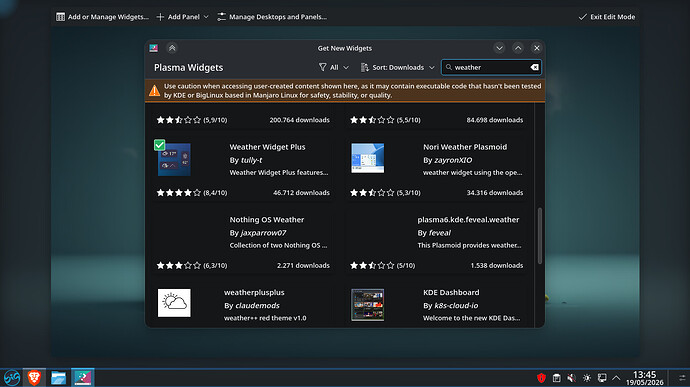Click author zayronXIO
The width and height of the screenshot is (690, 387).
(x=453, y=160)
